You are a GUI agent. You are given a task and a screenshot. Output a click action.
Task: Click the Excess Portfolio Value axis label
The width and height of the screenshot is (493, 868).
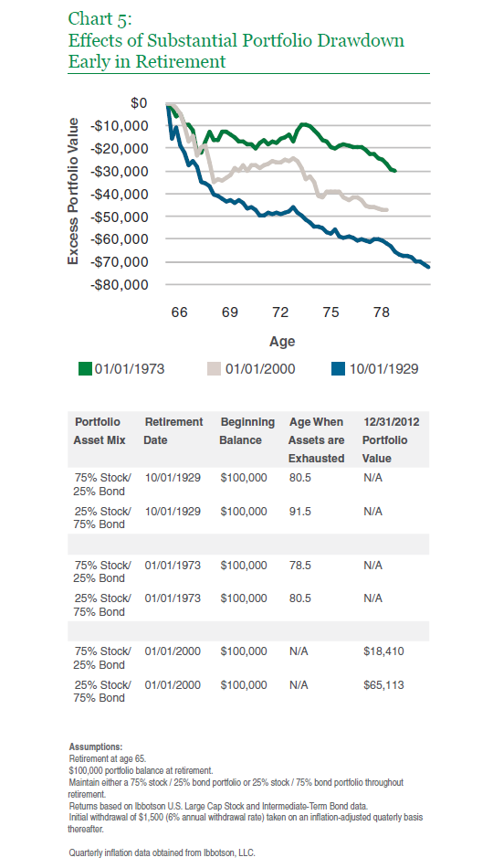[73, 191]
